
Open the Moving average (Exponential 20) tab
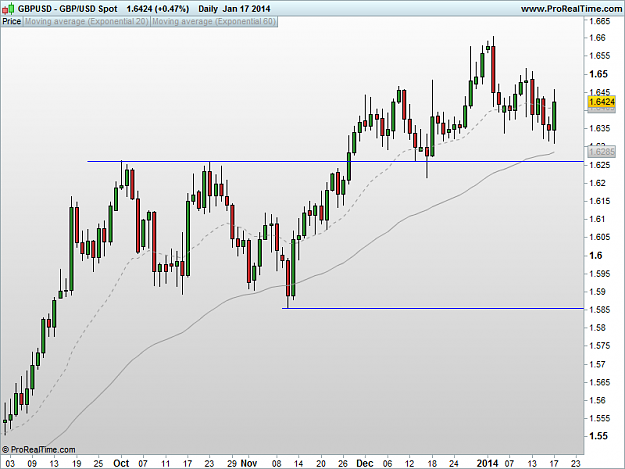[87, 22]
